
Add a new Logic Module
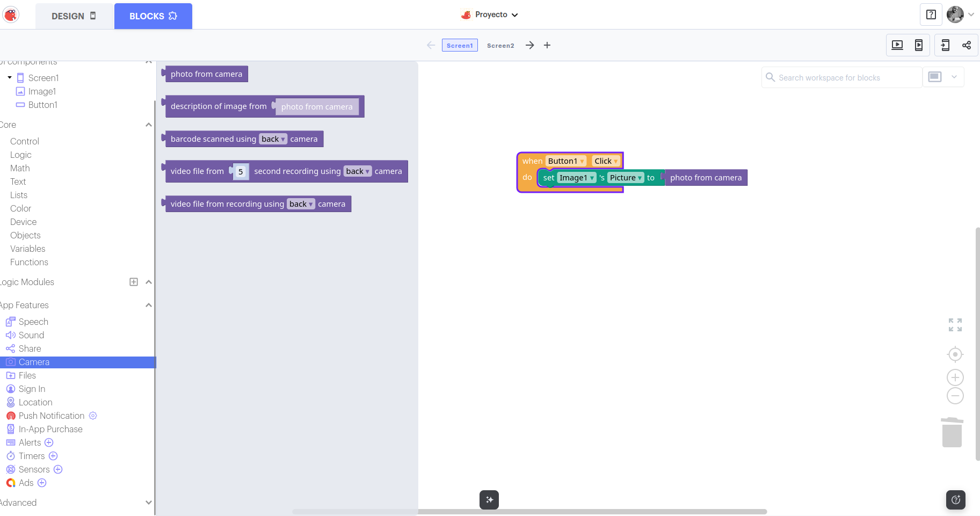click(x=134, y=282)
